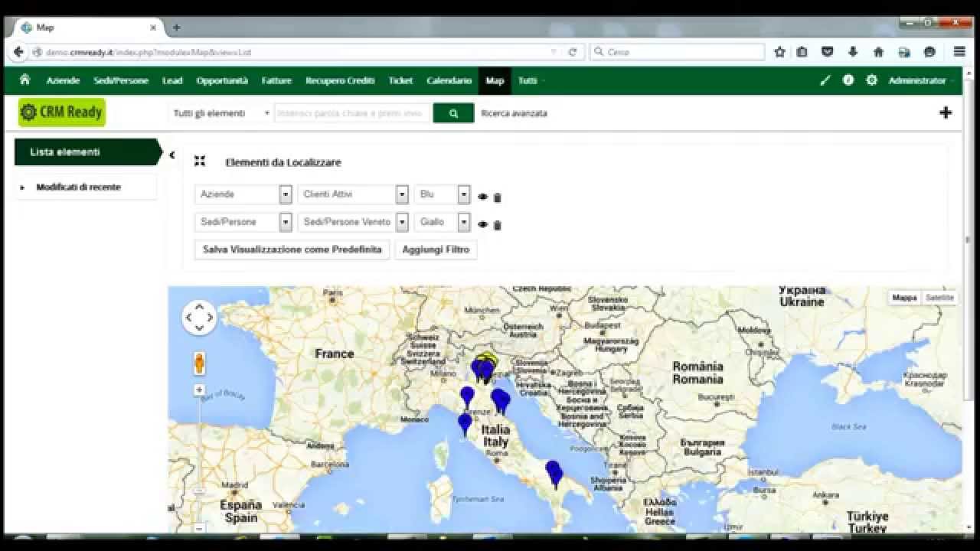Open the pencil edit icon in green bar
Viewport: 980px width, 551px height.
[x=825, y=80]
